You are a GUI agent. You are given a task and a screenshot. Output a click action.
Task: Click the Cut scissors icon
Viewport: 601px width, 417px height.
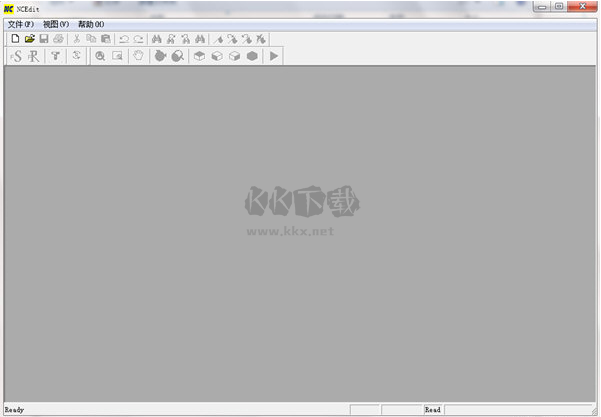[77, 39]
